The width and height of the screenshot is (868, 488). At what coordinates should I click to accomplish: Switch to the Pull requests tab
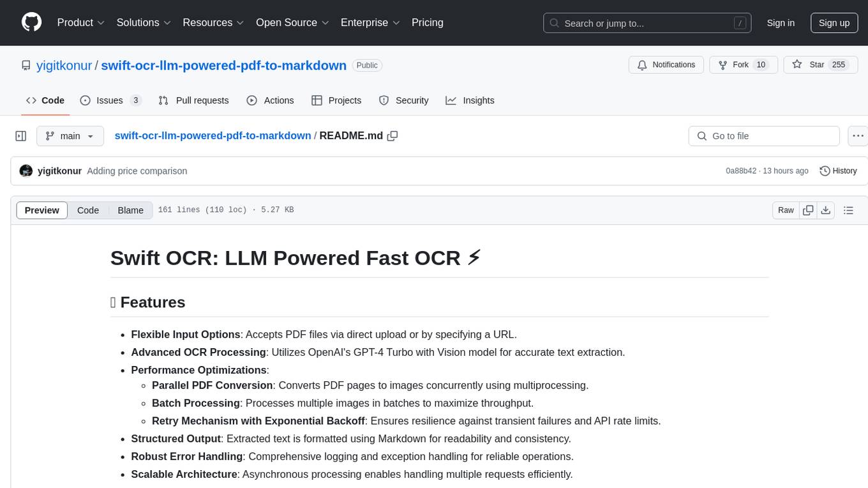193,100
